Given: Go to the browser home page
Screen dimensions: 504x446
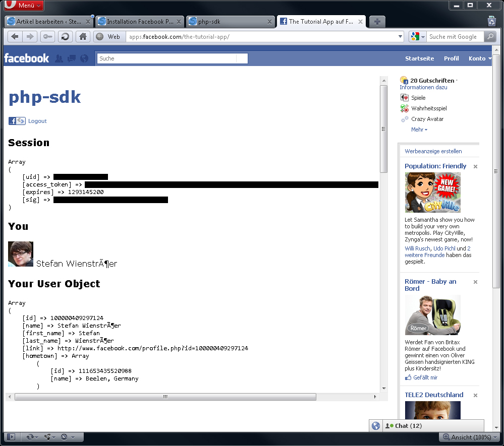Looking at the screenshot, I should (83, 37).
